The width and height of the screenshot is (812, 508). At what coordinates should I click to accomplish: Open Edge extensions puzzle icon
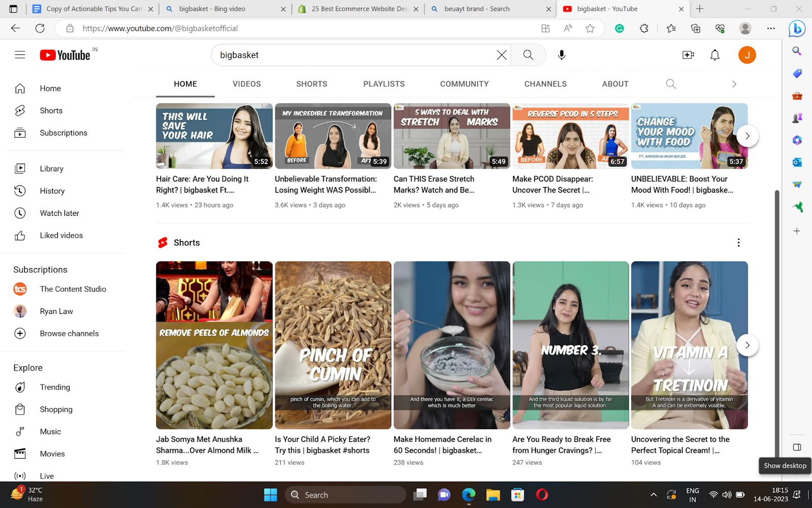(x=644, y=28)
